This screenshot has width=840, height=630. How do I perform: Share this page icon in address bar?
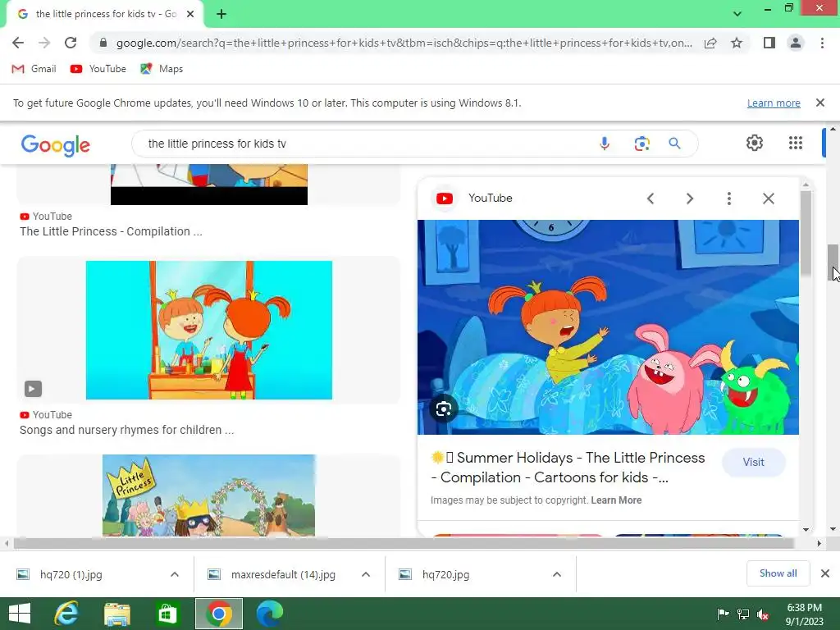pos(710,43)
